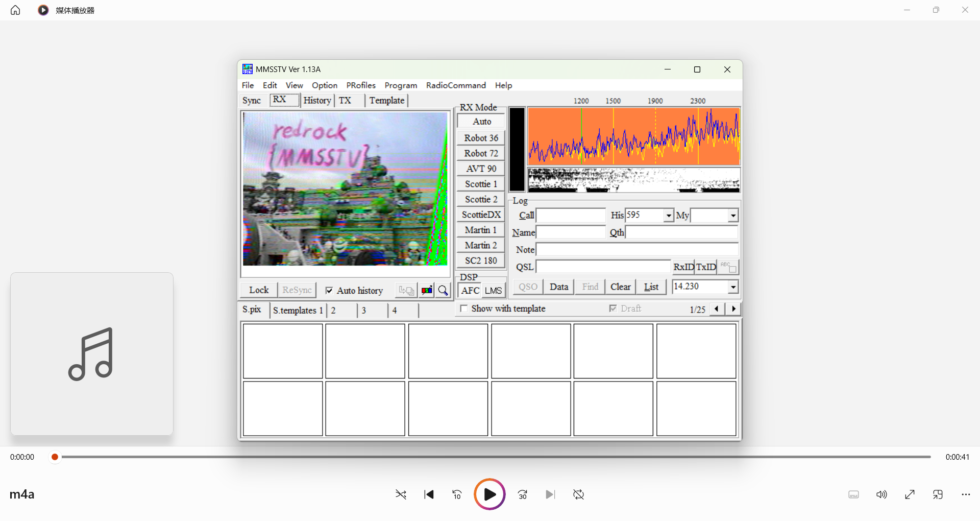Shuffle playback in the media player
Image resolution: width=980 pixels, height=521 pixels.
point(401,494)
